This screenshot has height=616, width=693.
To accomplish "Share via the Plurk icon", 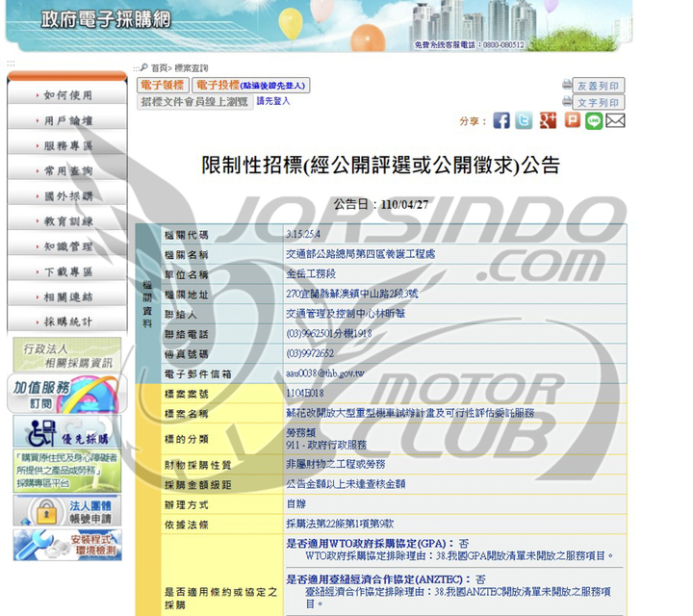I will point(572,120).
